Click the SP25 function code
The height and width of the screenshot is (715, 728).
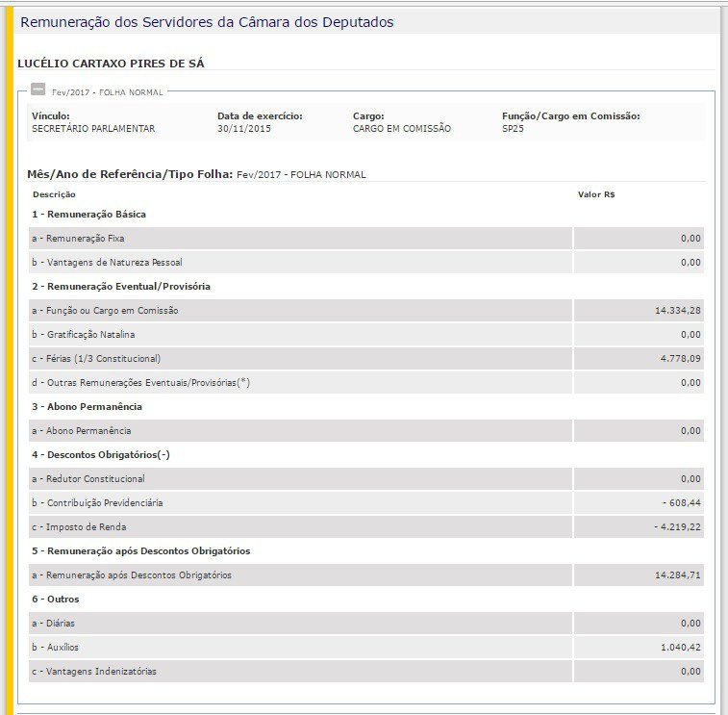(513, 129)
